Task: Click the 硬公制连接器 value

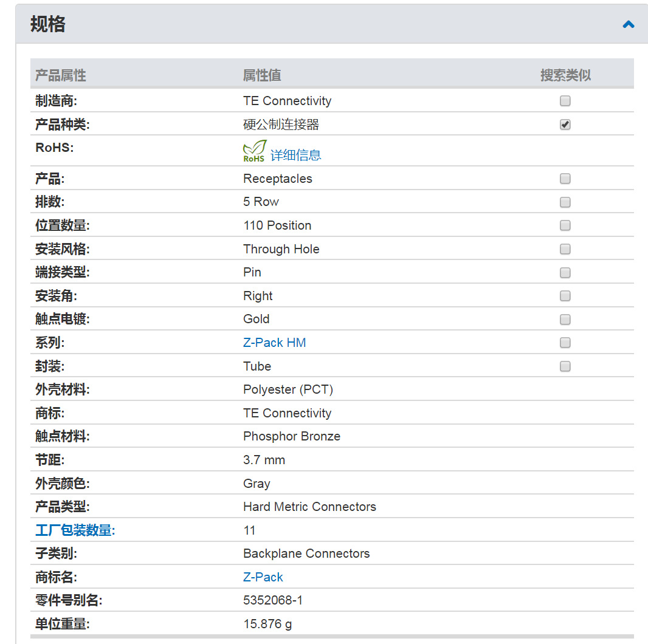Action: 281,125
